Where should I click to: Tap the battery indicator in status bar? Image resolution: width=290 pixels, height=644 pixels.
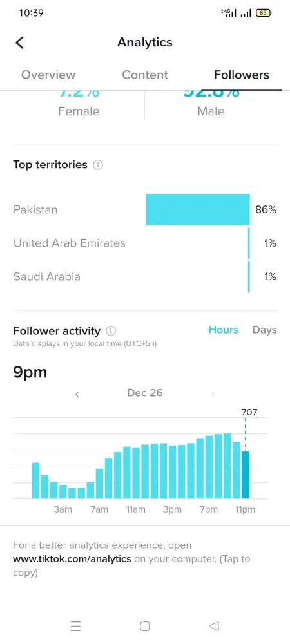(x=264, y=13)
